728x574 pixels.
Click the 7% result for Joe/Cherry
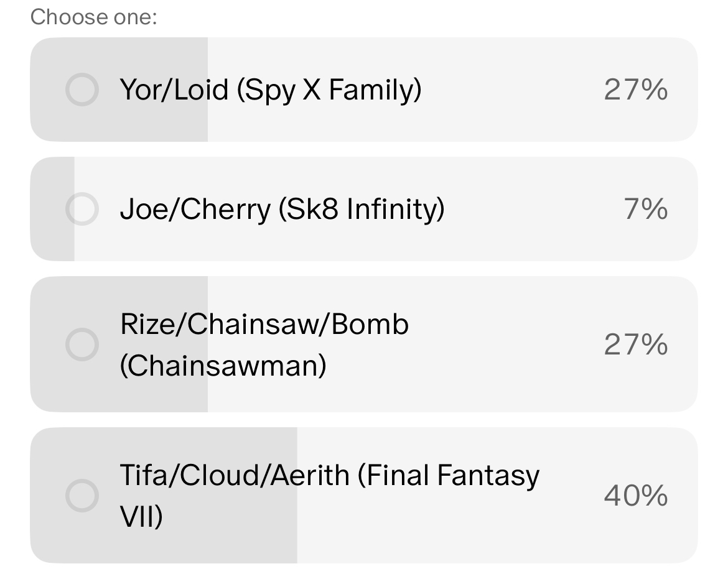pos(646,209)
